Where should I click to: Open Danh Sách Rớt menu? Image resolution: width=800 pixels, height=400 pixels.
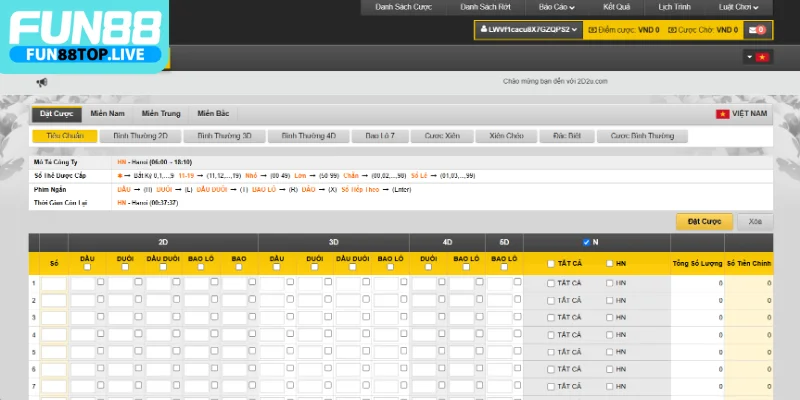485,7
